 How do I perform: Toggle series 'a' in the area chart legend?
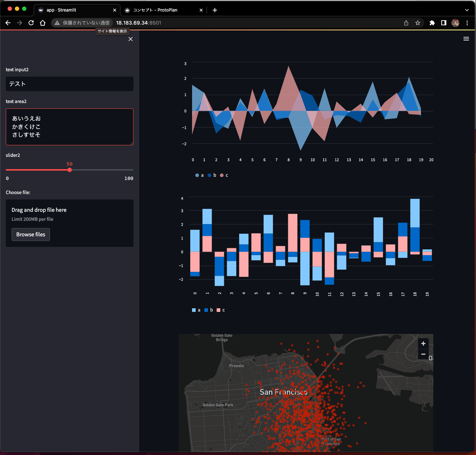[x=199, y=175]
